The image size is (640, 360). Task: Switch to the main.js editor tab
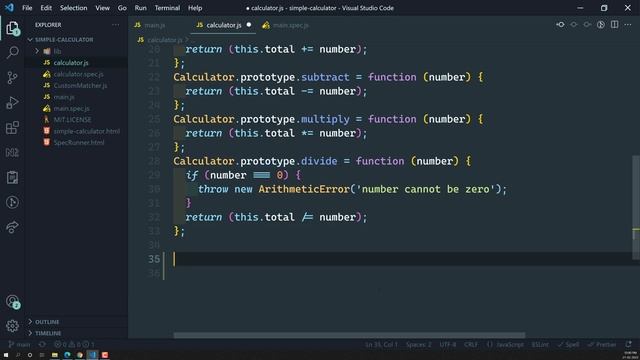coord(154,25)
